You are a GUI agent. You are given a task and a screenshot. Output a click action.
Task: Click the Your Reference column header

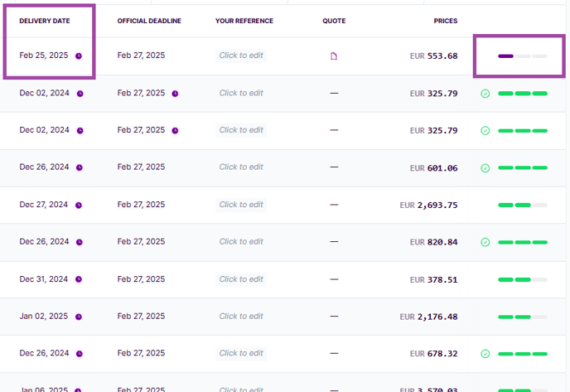pos(244,21)
